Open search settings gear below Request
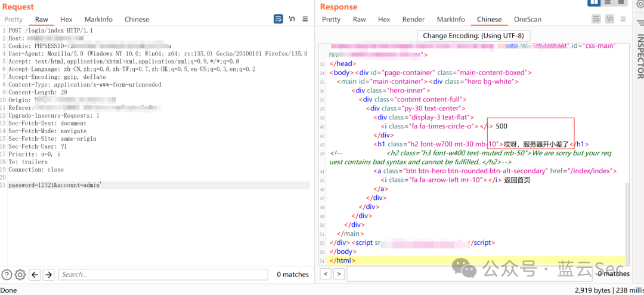This screenshot has width=644, height=295. click(x=20, y=275)
